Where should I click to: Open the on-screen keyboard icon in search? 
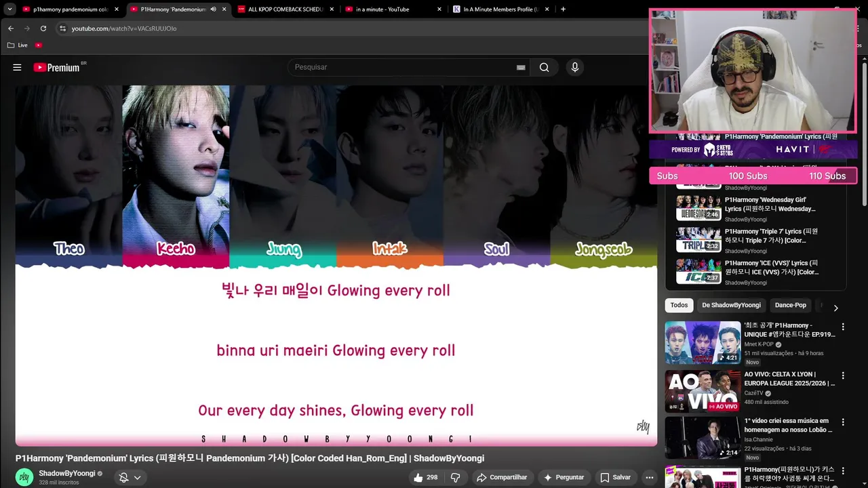click(521, 67)
